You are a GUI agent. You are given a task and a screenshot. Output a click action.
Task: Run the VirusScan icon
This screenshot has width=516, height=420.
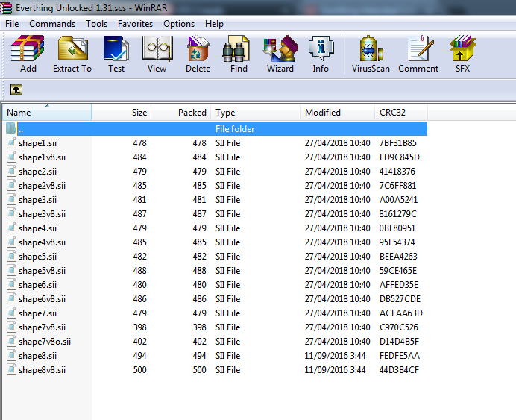coord(371,48)
